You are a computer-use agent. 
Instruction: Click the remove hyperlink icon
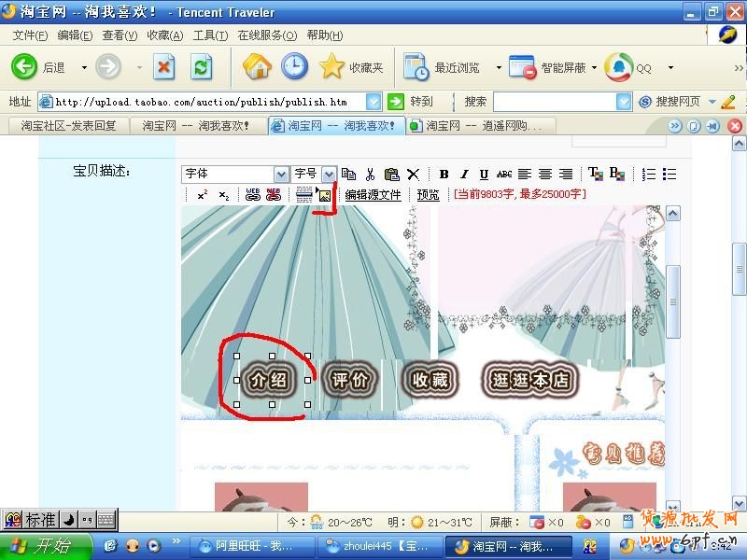coord(274,195)
